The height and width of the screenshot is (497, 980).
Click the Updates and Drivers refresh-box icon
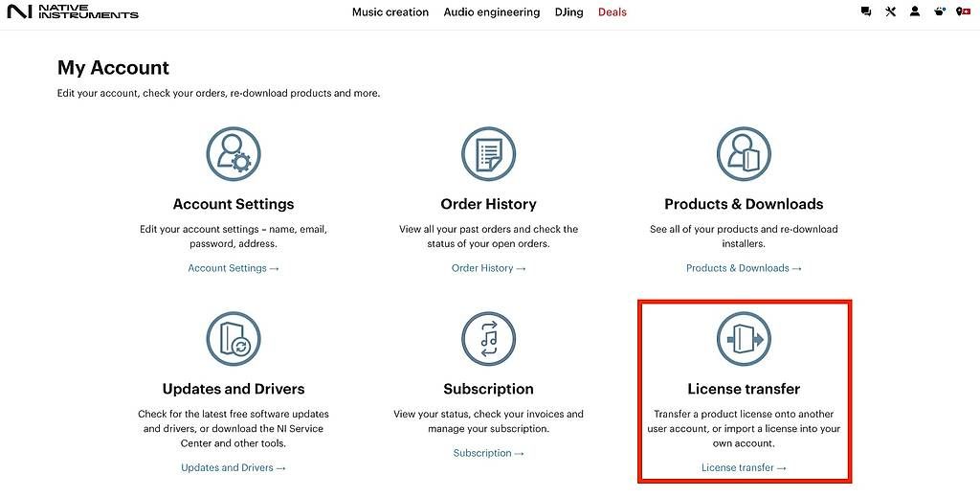(234, 339)
